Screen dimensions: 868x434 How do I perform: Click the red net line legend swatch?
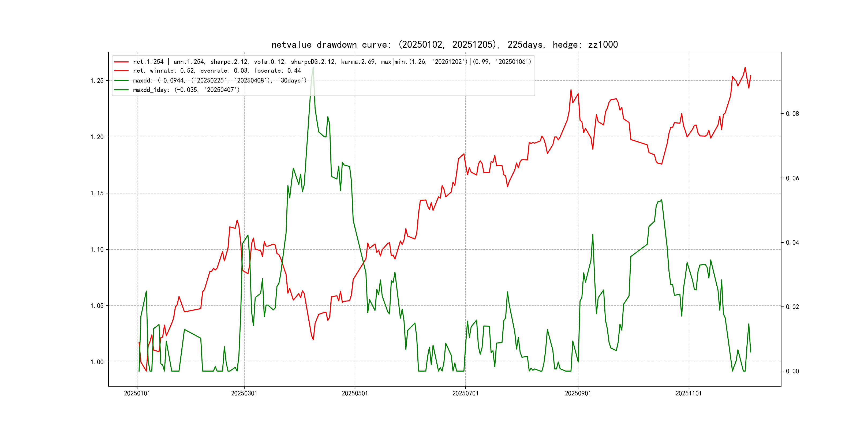121,62
